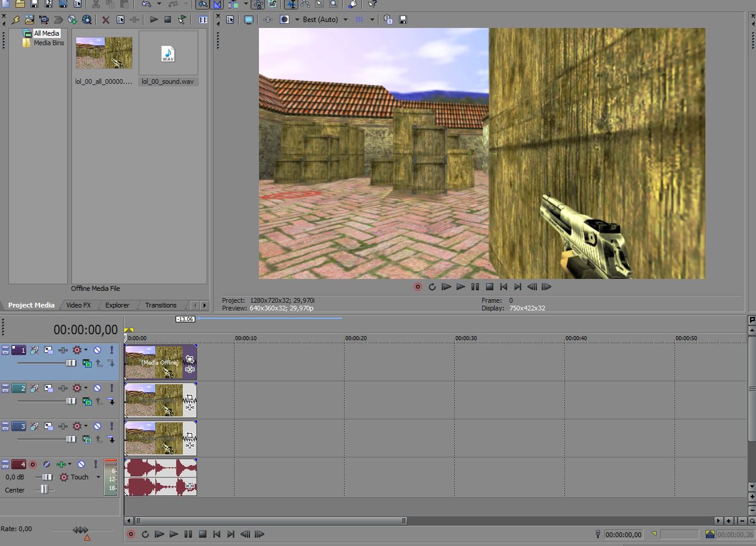Viewport: 756px width, 546px height.
Task: Toggle preview grid overlays icon
Action: [359, 20]
